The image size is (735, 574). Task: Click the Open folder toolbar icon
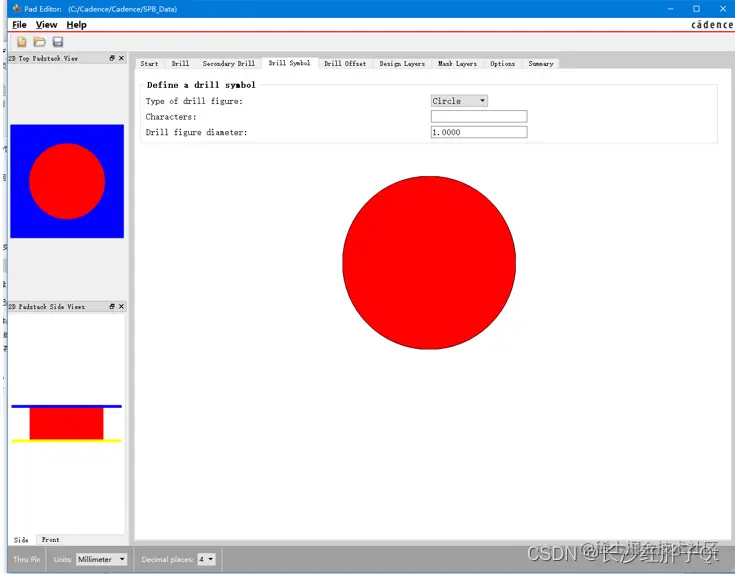pos(39,42)
